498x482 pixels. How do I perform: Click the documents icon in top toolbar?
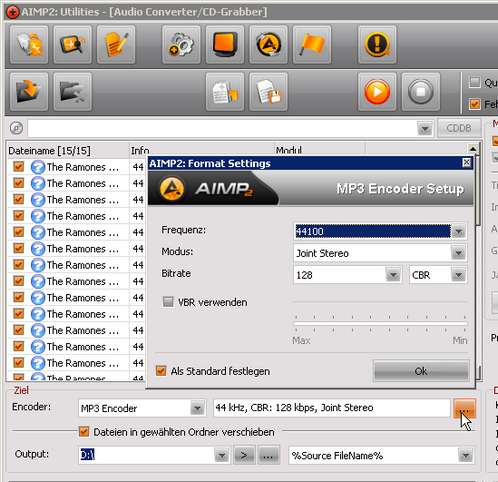click(29, 44)
